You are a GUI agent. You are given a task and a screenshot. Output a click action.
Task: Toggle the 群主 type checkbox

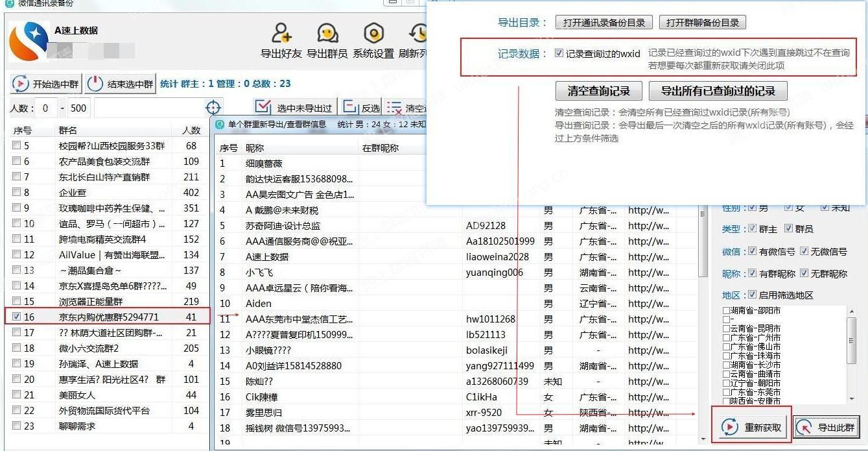(752, 228)
